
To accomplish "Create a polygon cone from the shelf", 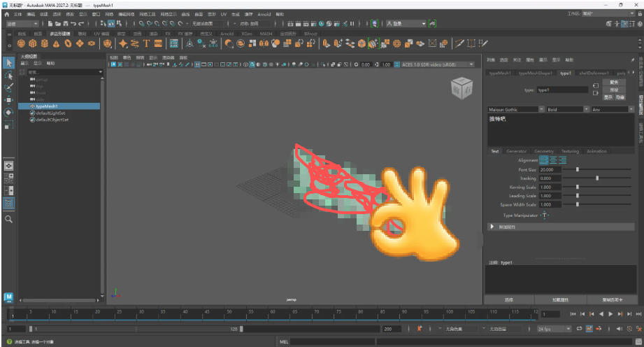I will [x=56, y=43].
